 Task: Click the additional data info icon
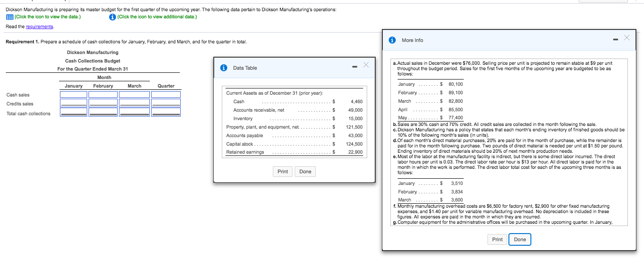coord(112,17)
